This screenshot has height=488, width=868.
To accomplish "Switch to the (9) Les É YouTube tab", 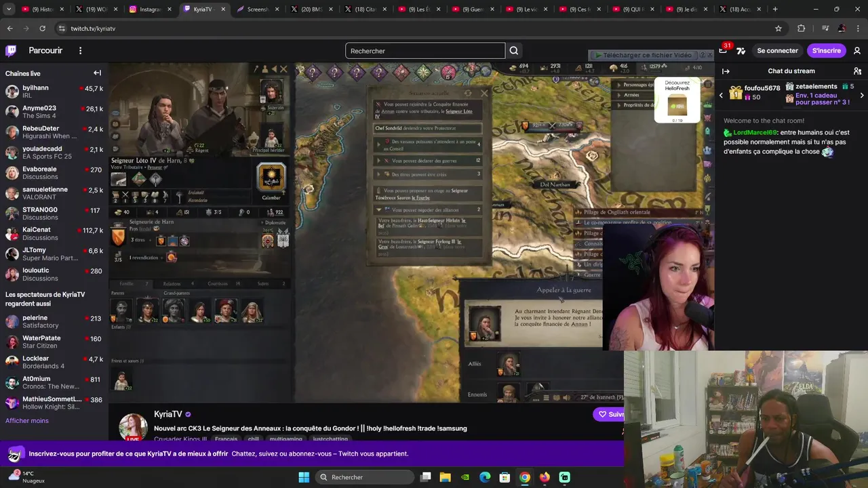I will point(418,9).
